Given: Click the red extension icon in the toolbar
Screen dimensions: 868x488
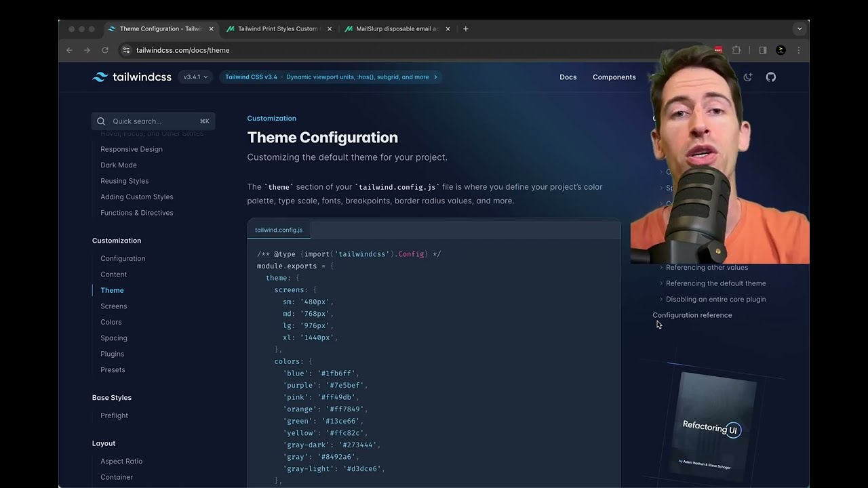Looking at the screenshot, I should tap(718, 50).
